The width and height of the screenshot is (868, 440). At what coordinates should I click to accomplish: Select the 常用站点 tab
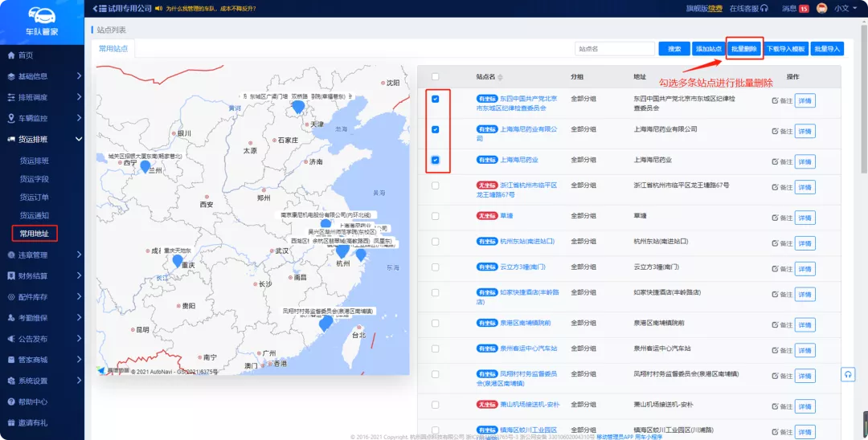point(113,49)
